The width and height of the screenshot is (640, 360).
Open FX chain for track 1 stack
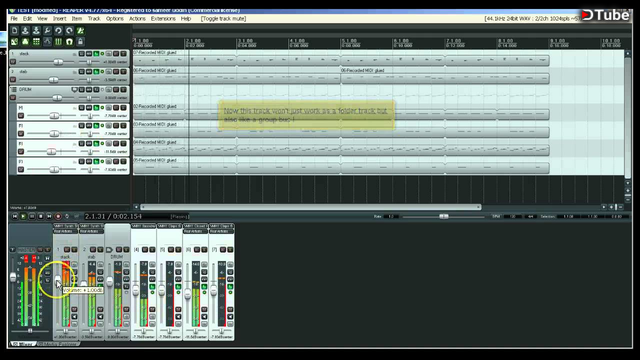pyautogui.click(x=96, y=53)
